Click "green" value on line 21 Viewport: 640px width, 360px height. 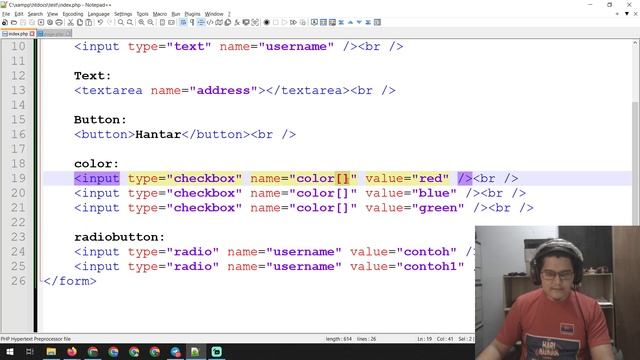coord(438,208)
